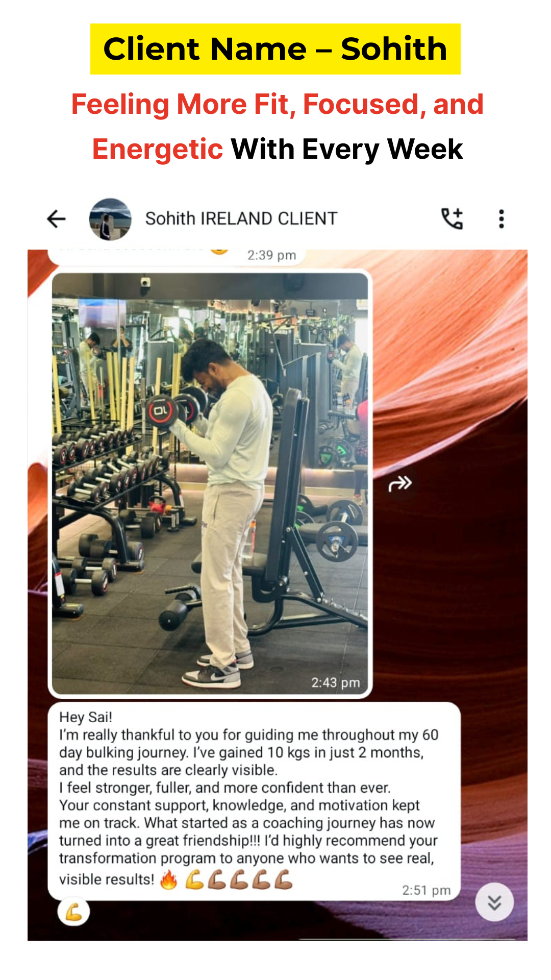This screenshot has width=551, height=980.
Task: Click the yellow 'Client Name – Sohith' banner
Action: pyautogui.click(x=275, y=49)
